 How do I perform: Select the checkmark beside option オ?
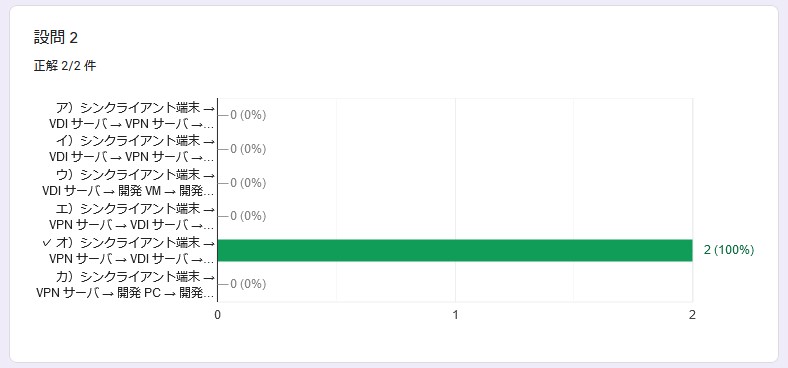coord(47,243)
